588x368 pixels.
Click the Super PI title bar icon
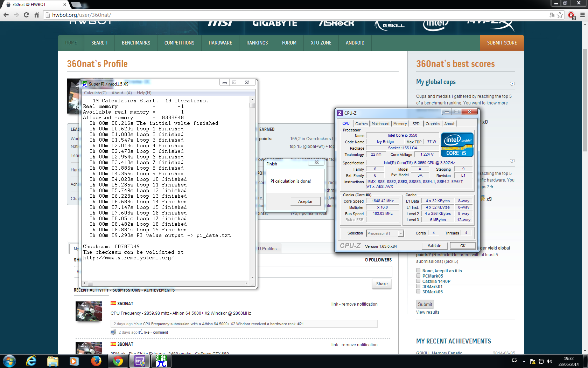(84, 84)
